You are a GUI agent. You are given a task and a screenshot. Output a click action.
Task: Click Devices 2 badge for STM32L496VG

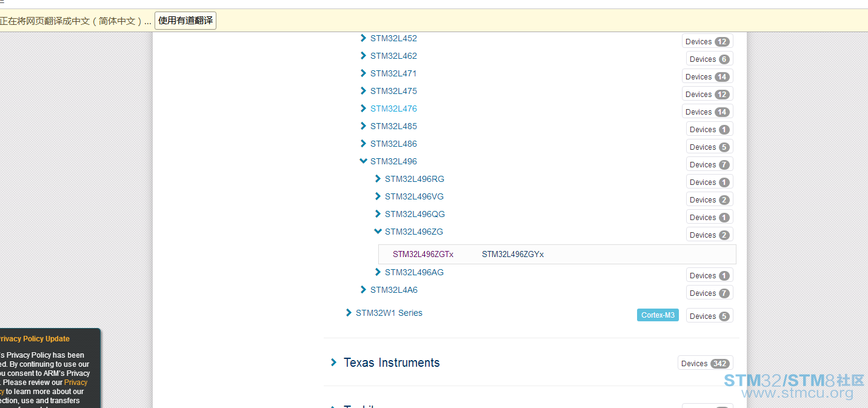pyautogui.click(x=710, y=199)
